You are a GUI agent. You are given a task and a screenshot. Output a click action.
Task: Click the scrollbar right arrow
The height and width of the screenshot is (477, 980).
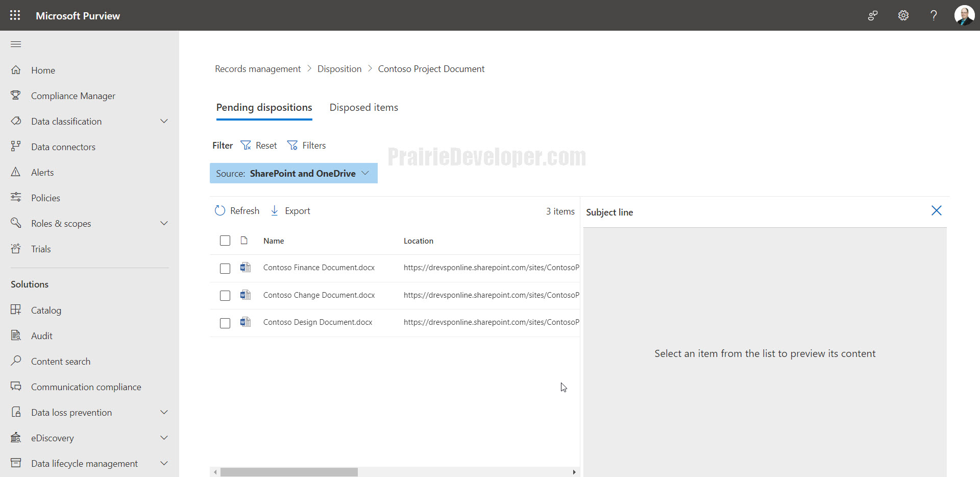[574, 472]
